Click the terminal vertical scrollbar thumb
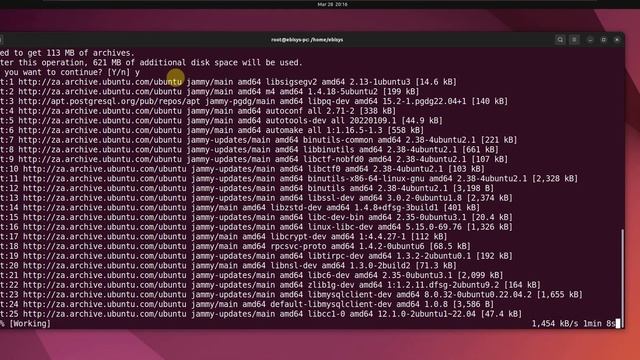The image size is (640, 360). [622, 277]
